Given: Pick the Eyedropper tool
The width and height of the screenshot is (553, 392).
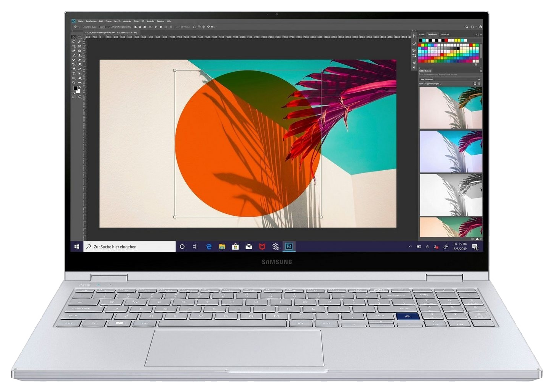Looking at the screenshot, I should (x=74, y=51).
